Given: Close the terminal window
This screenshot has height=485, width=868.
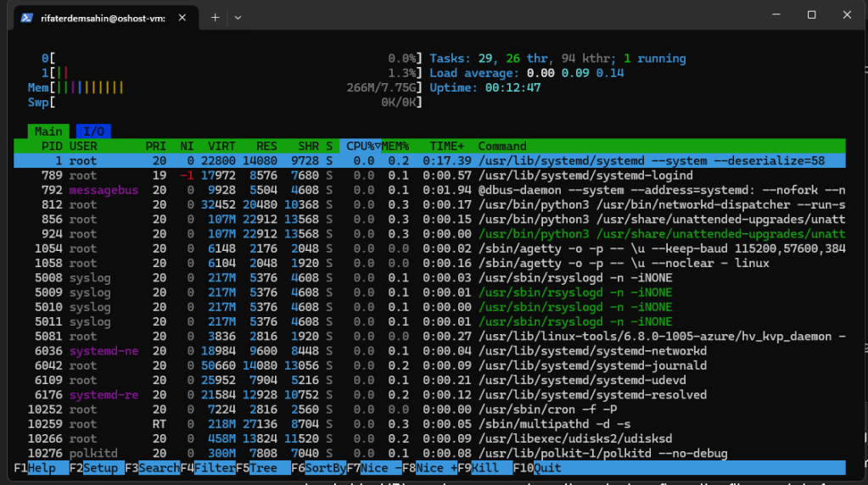Looking at the screenshot, I should tap(847, 15).
